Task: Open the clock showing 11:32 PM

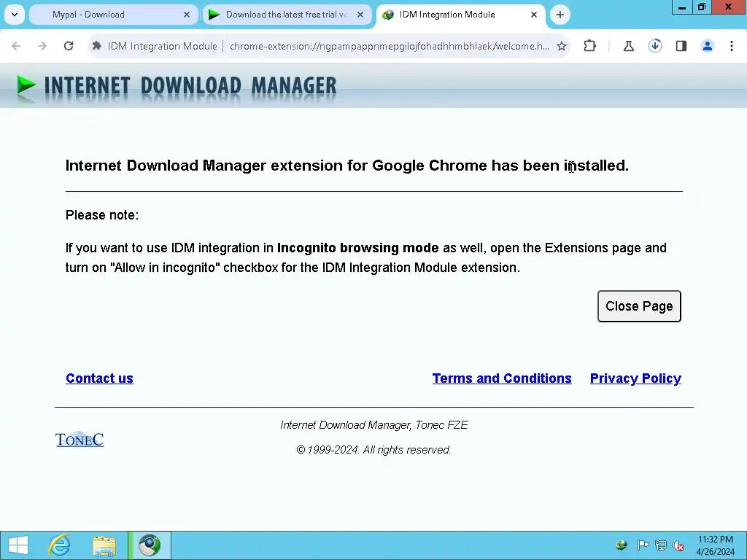Action: 715,545
